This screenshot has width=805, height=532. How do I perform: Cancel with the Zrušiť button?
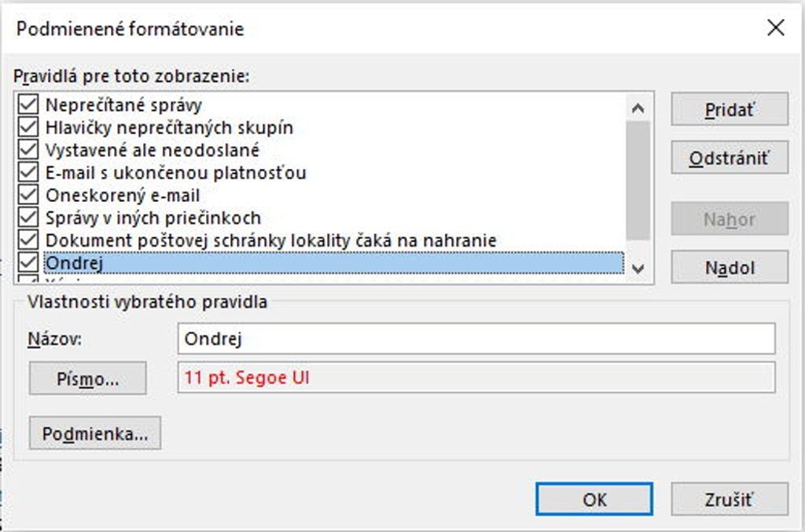(x=729, y=499)
